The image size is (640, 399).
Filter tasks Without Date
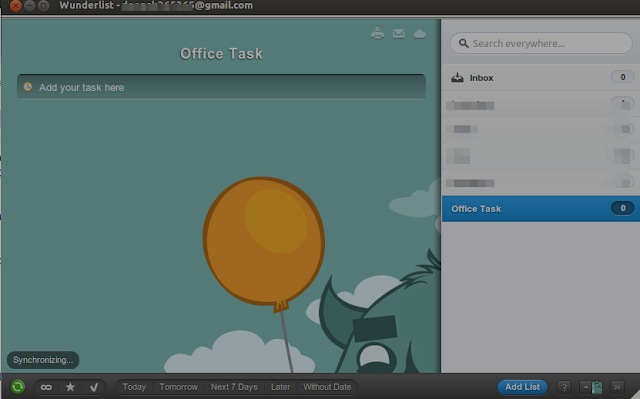pos(327,387)
